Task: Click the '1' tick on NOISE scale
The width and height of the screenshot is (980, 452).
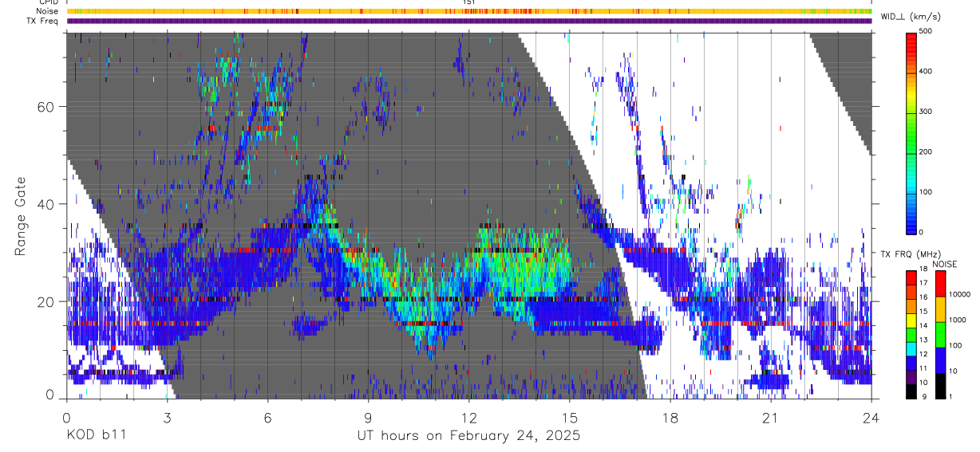Action: (950, 397)
